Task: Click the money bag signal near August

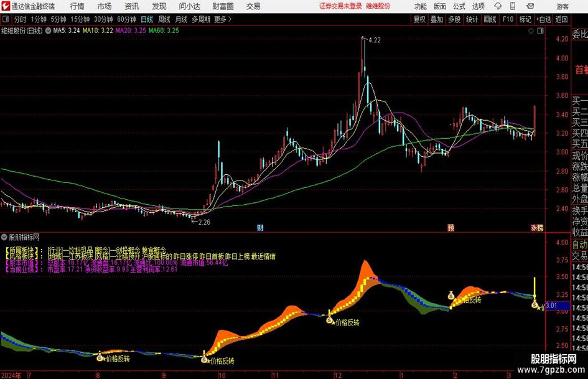Action: [100, 357]
